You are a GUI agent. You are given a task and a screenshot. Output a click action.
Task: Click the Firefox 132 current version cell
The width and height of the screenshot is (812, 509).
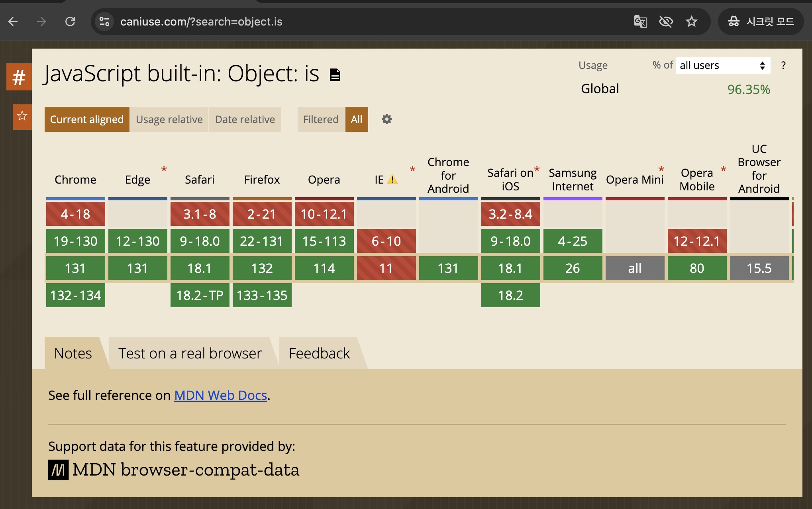pos(262,268)
